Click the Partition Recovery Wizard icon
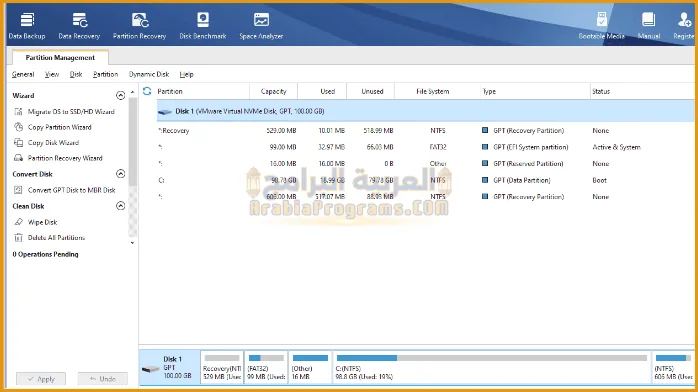The height and width of the screenshot is (392, 698). click(x=18, y=158)
